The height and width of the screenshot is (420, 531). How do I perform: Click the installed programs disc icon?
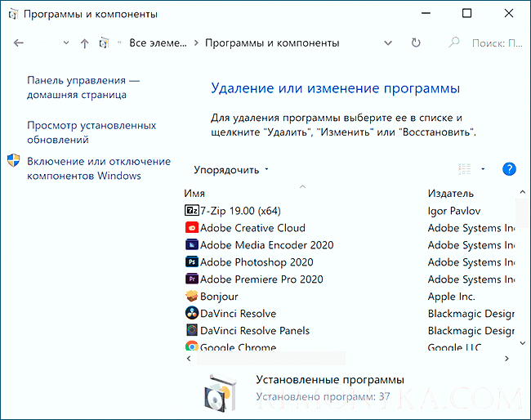coord(220,393)
